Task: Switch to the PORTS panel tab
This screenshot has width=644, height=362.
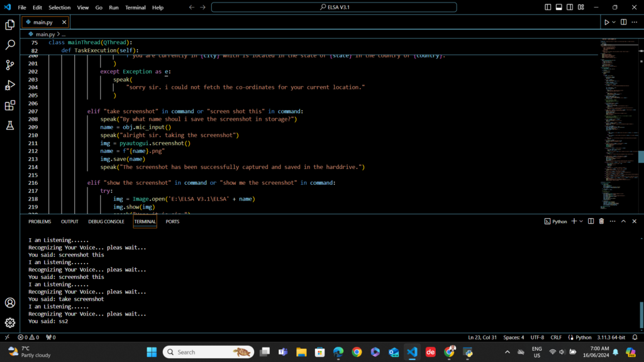Action: click(x=172, y=222)
